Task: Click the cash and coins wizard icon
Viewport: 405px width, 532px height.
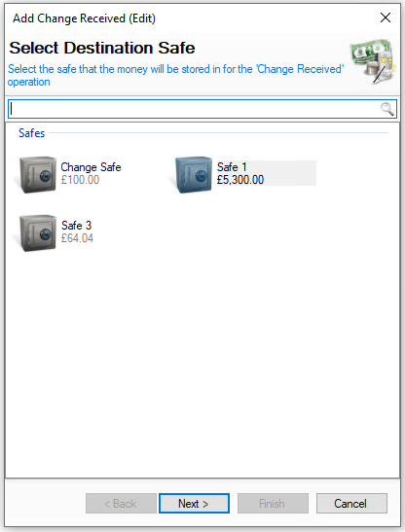Action: pos(373,61)
